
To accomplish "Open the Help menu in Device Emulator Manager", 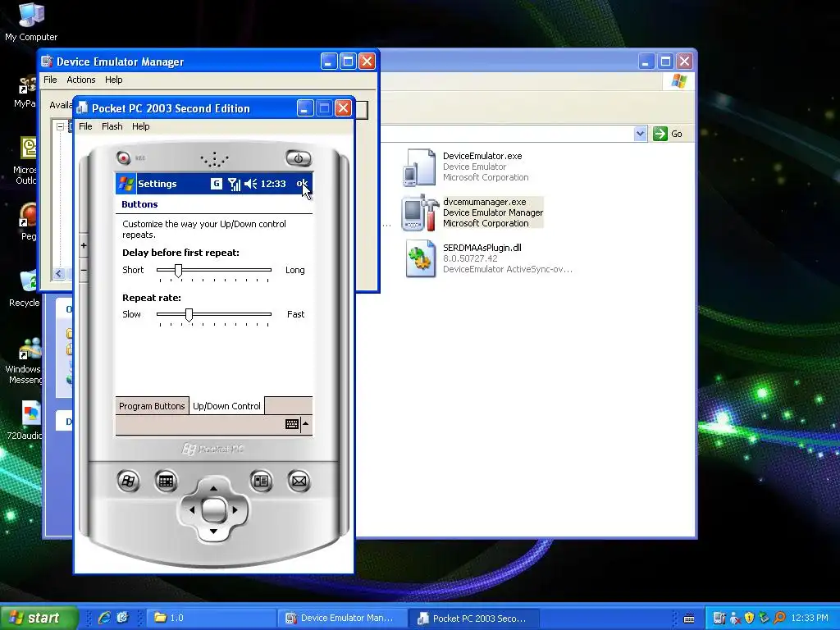I will (113, 80).
